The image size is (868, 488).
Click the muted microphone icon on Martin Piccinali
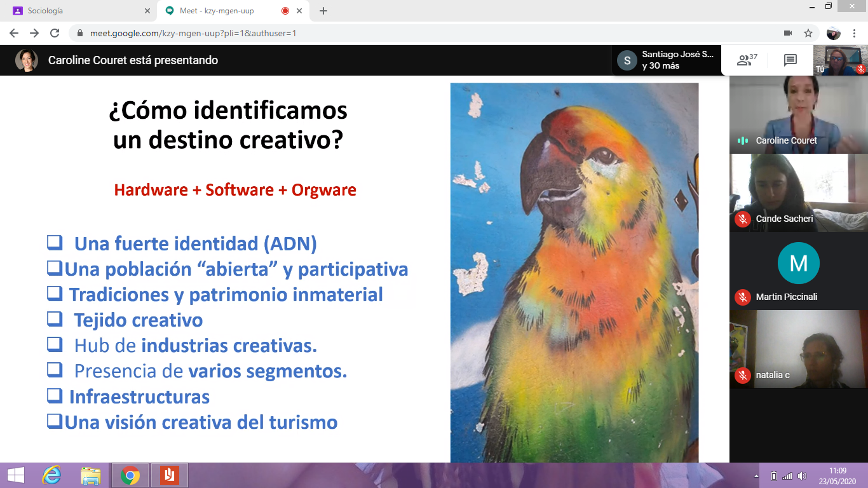(742, 297)
